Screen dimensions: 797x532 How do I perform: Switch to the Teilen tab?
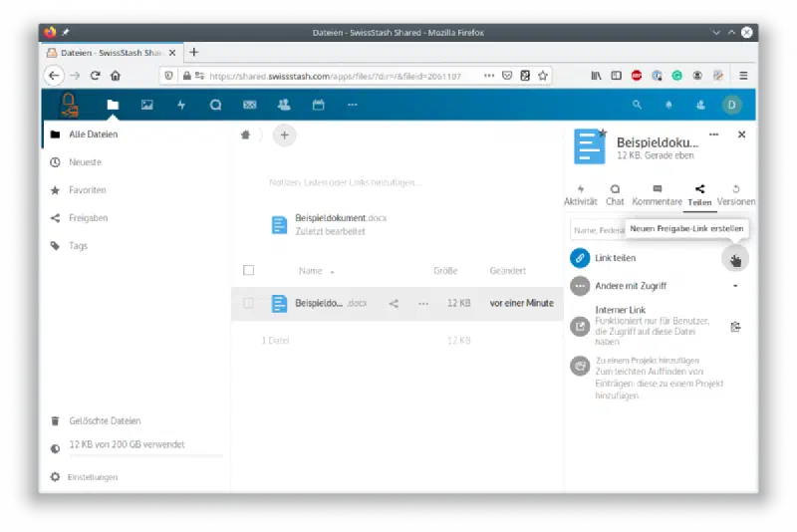pyautogui.click(x=699, y=195)
